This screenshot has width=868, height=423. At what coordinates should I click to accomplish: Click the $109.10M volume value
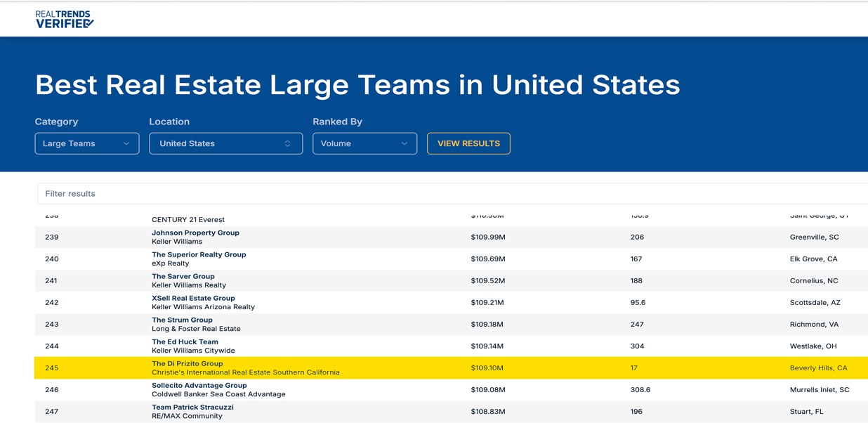click(x=487, y=368)
